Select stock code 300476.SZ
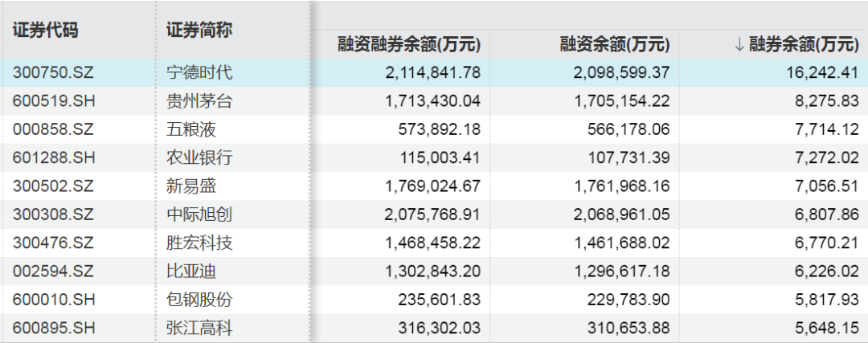 coord(52,243)
